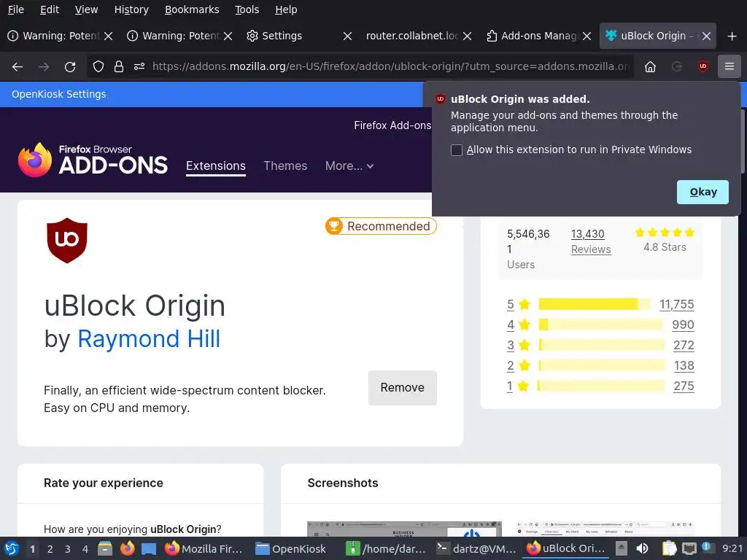Image resolution: width=747 pixels, height=560 pixels.
Task: Open Raymond Hill author link
Action: pyautogui.click(x=149, y=339)
